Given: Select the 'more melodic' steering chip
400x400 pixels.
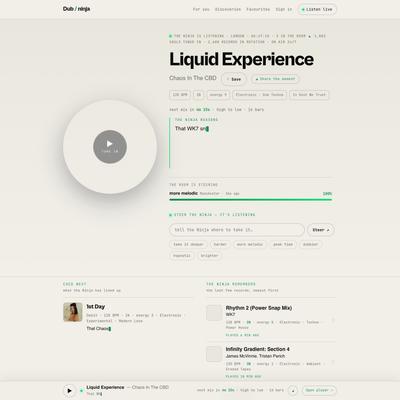Looking at the screenshot, I should point(250,244).
